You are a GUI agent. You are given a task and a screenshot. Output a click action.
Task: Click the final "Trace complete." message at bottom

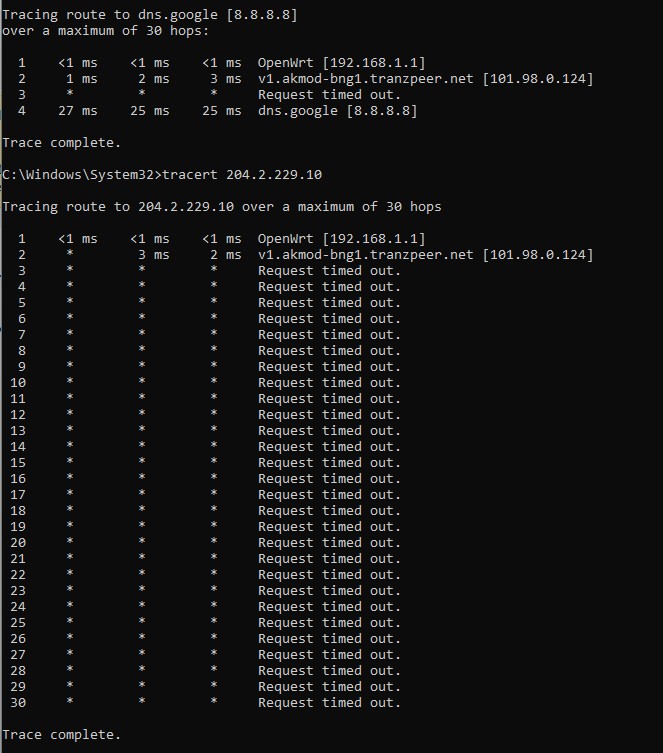pos(61,734)
